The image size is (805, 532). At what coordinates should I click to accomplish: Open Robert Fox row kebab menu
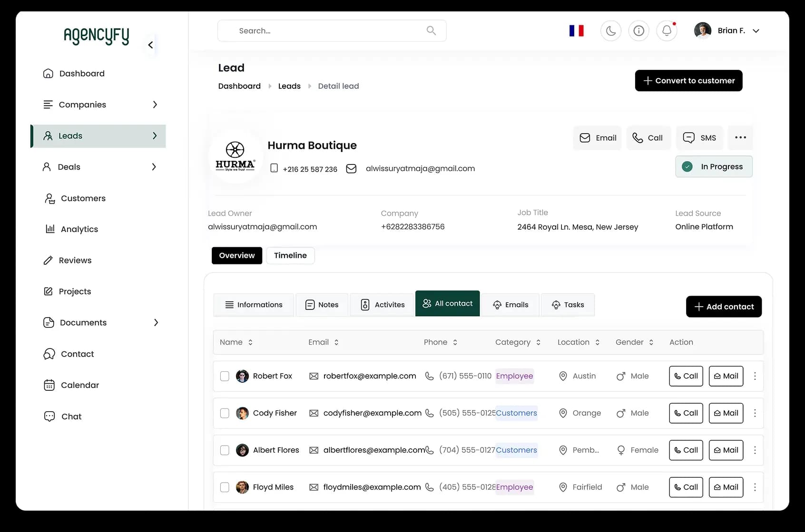[x=755, y=376]
